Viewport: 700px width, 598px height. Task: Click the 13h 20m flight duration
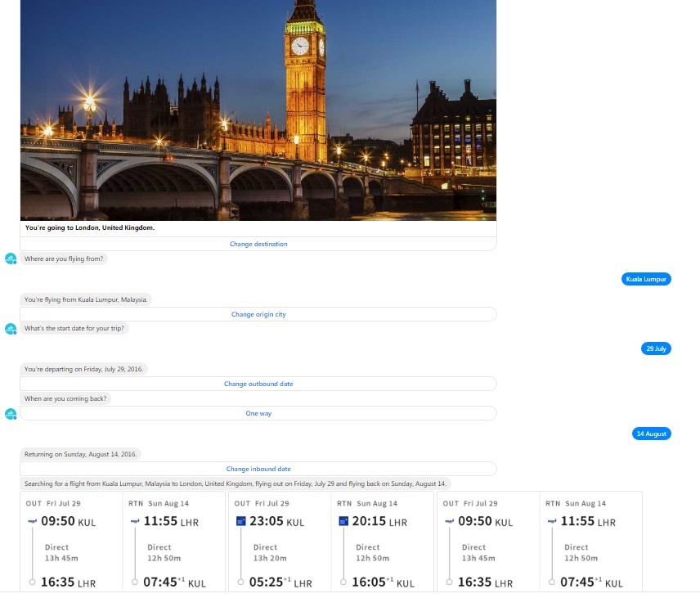point(270,558)
